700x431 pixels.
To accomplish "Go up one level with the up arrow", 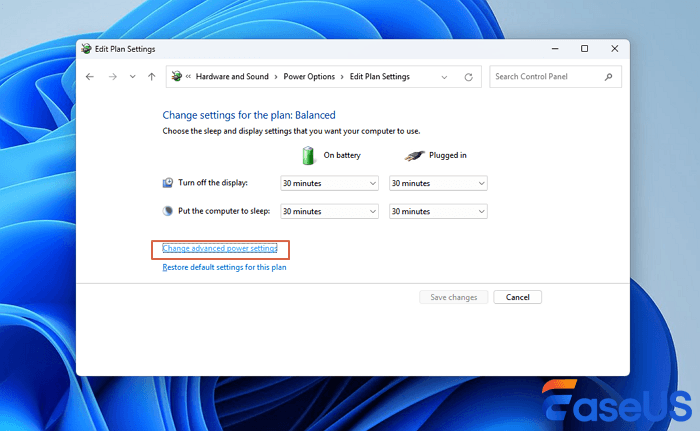I will (152, 77).
